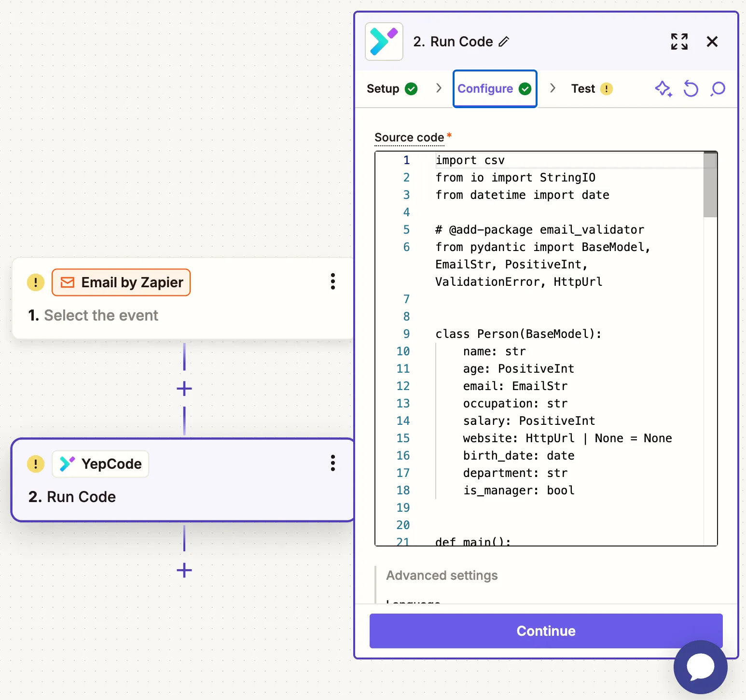Click the pencil icon to rename step
The height and width of the screenshot is (700, 746).
point(504,42)
